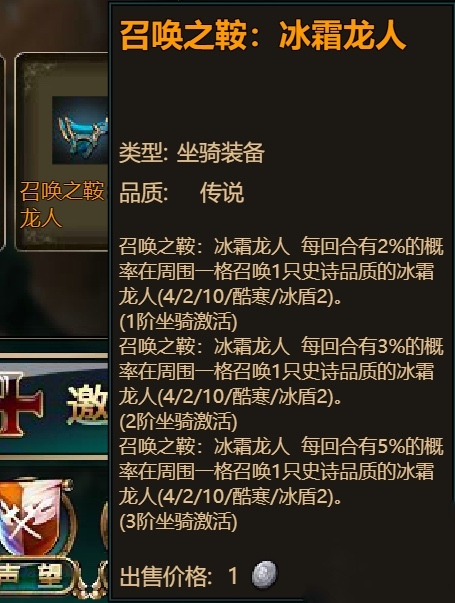
Task: Click the 类型: 坐骑装备 type line
Action: [192, 152]
